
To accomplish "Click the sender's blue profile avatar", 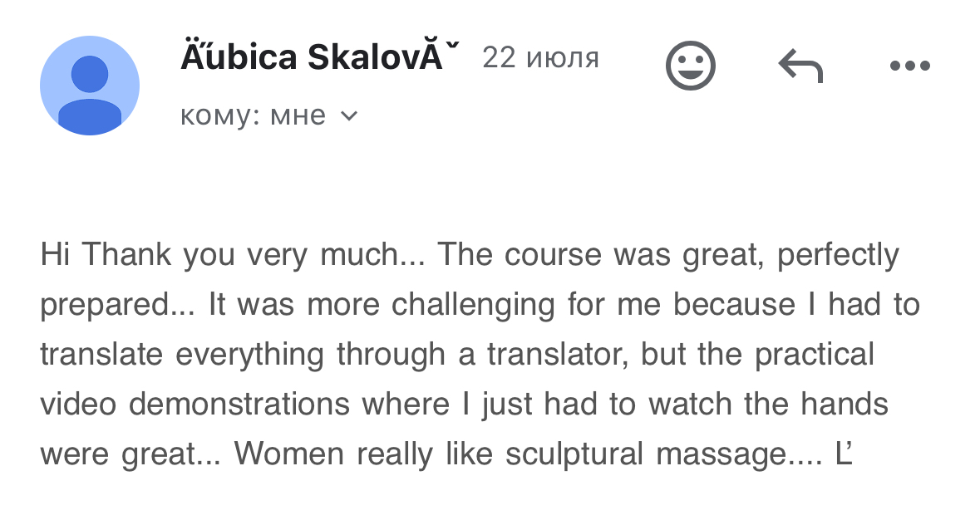I will 90,86.
